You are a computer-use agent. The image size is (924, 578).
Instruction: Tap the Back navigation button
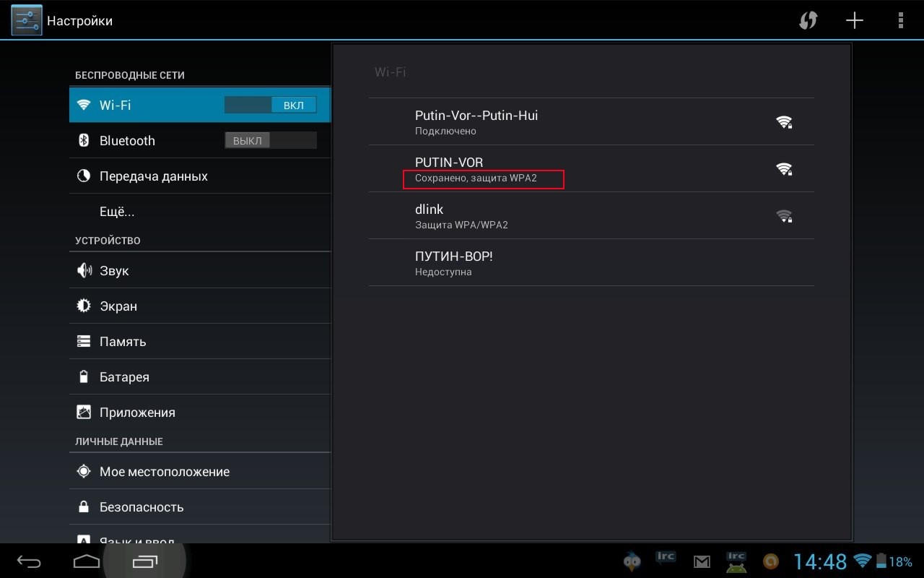coord(30,561)
